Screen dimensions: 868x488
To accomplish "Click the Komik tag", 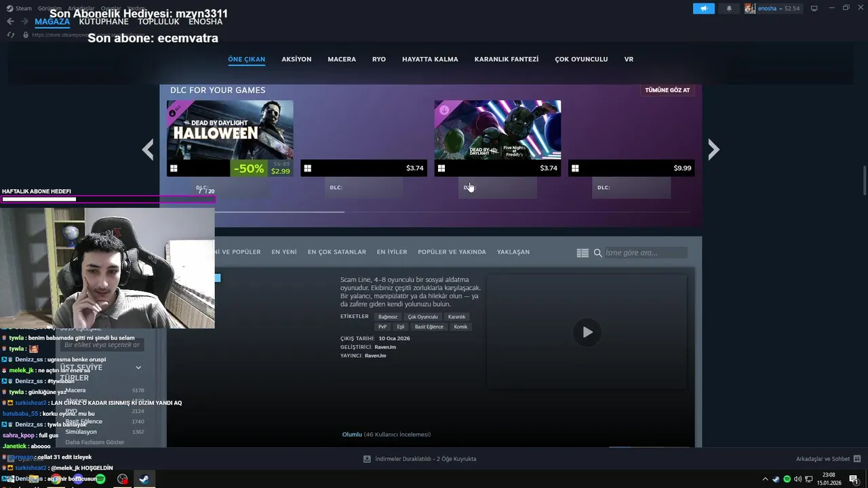I will click(x=460, y=327).
